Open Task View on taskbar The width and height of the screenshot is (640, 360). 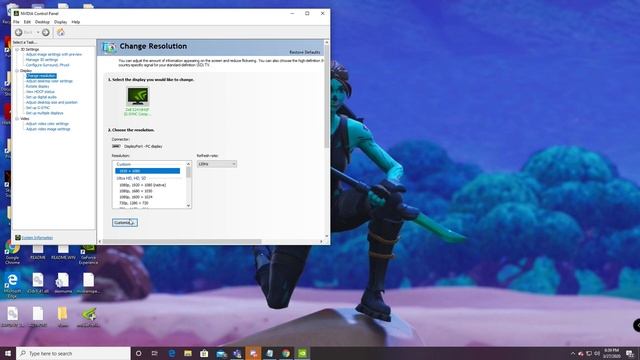pyautogui.click(x=155, y=353)
